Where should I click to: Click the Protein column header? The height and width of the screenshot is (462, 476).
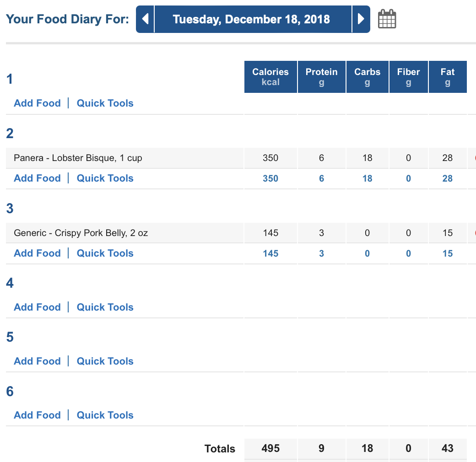[321, 77]
